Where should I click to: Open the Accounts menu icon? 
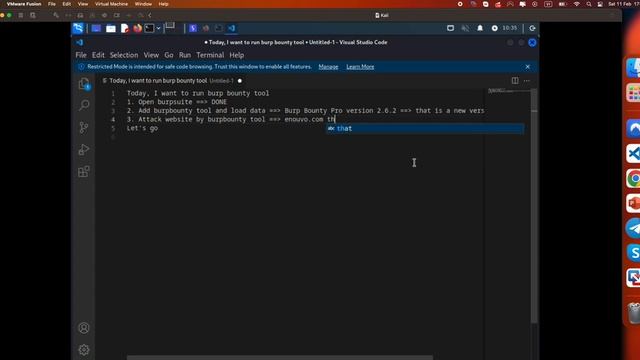tap(84, 328)
